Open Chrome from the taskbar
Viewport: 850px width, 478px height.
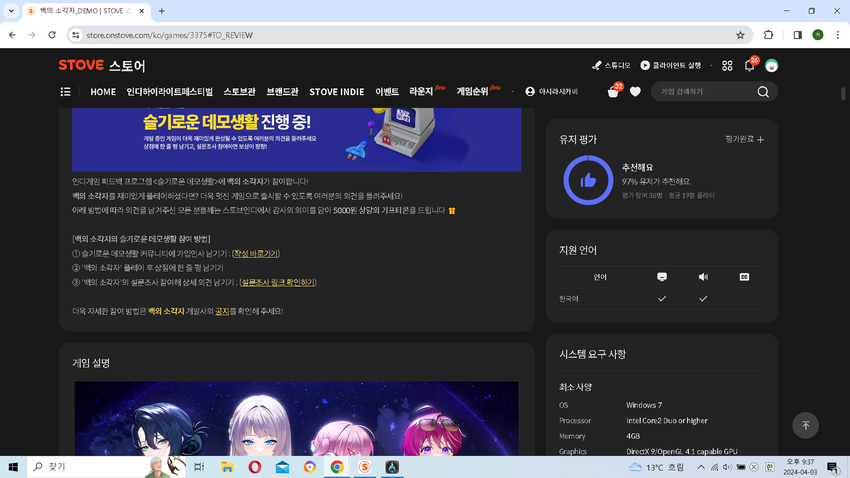tap(337, 467)
